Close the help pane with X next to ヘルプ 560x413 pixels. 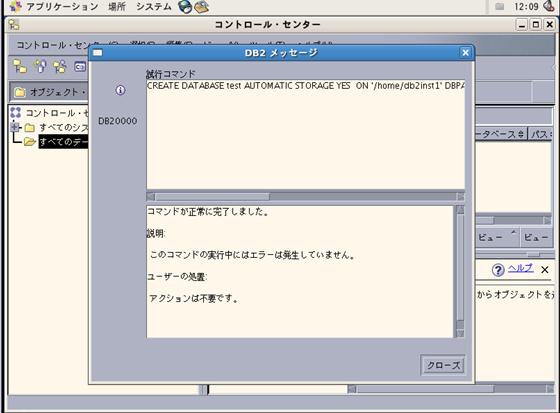point(545,270)
